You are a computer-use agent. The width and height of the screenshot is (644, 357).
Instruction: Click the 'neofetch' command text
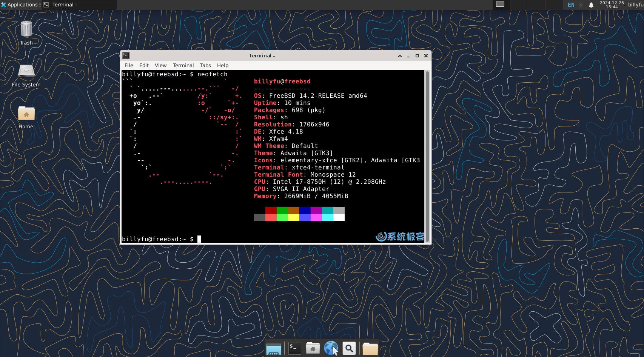[x=213, y=74]
